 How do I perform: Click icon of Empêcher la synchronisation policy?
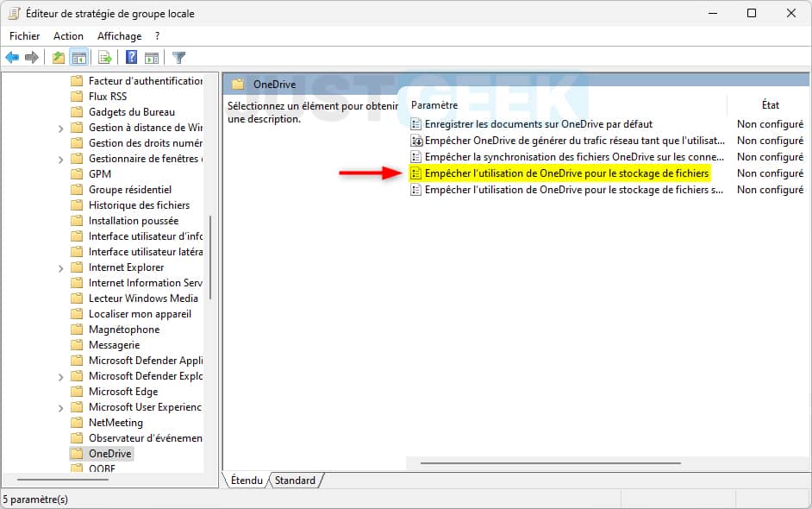[415, 157]
